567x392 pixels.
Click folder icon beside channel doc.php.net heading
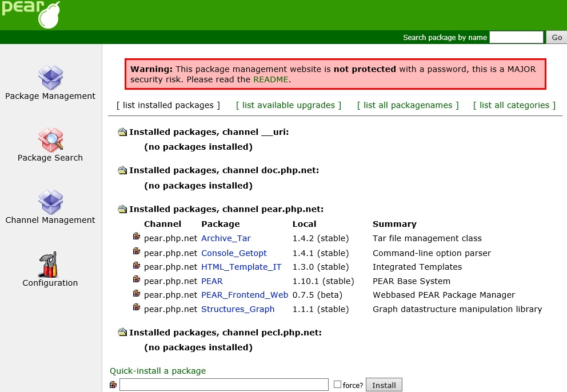click(x=122, y=170)
